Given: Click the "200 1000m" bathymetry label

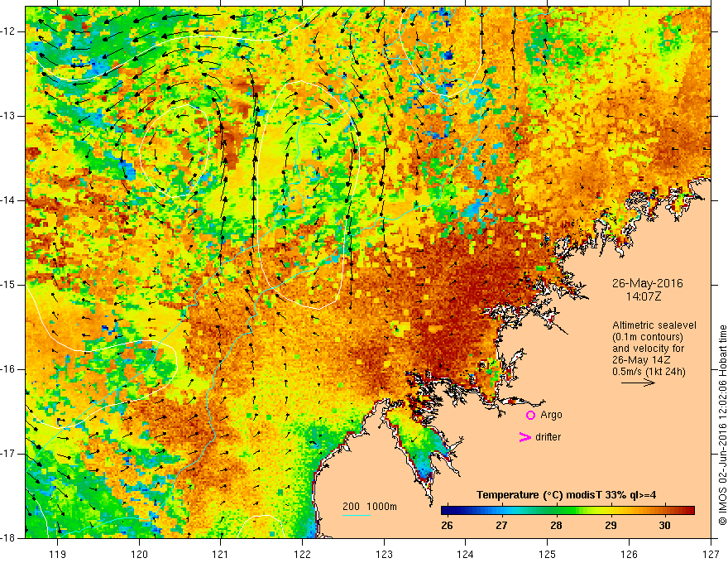Looking at the screenshot, I should 370,507.
